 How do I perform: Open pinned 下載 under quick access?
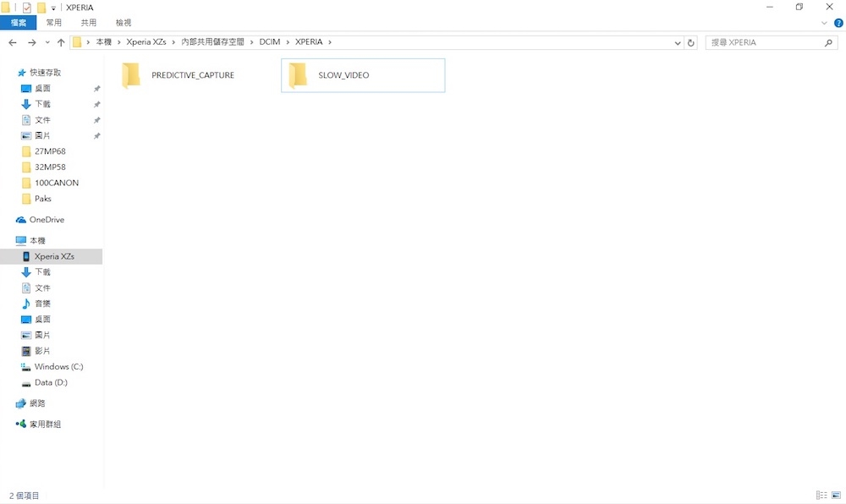click(x=42, y=104)
